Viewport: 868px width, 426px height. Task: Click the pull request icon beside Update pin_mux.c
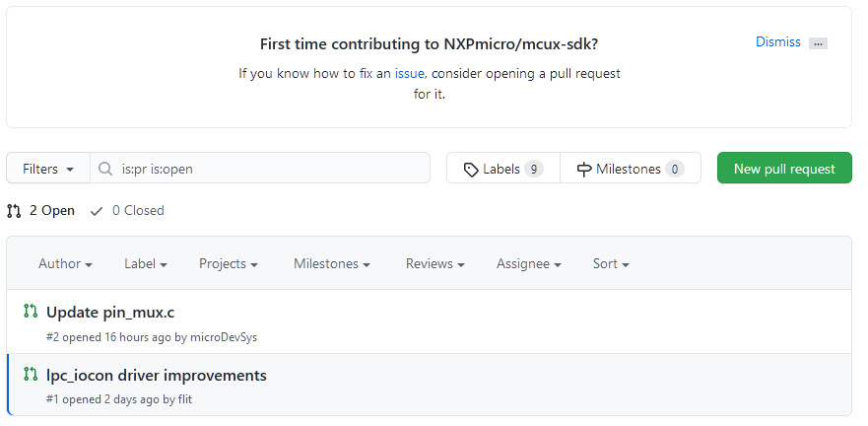click(x=31, y=312)
